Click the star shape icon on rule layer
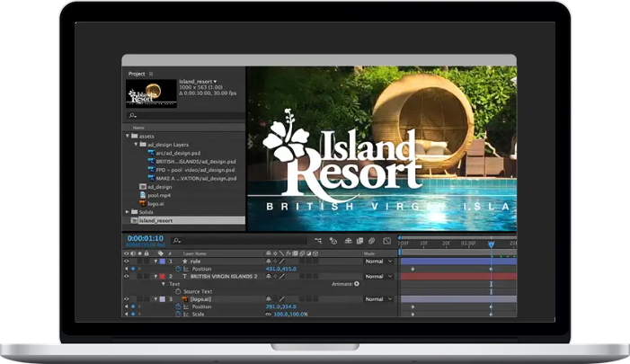The height and width of the screenshot is (364, 630). click(185, 262)
